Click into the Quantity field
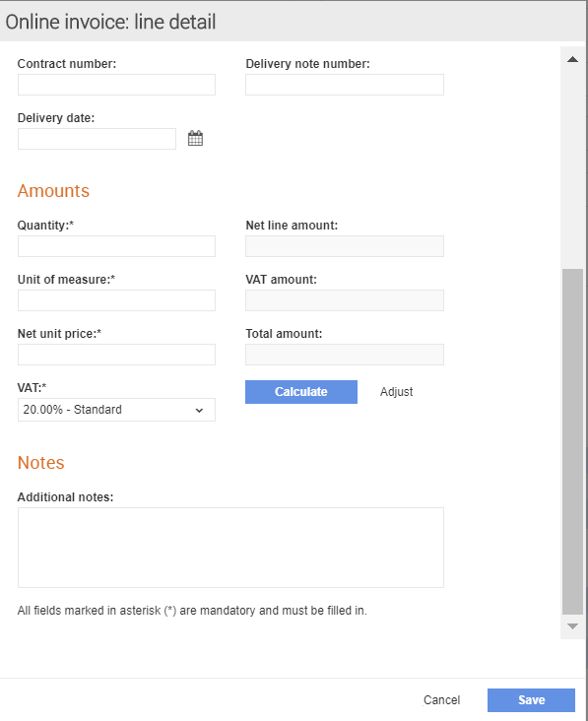The image size is (588, 721). [116, 246]
